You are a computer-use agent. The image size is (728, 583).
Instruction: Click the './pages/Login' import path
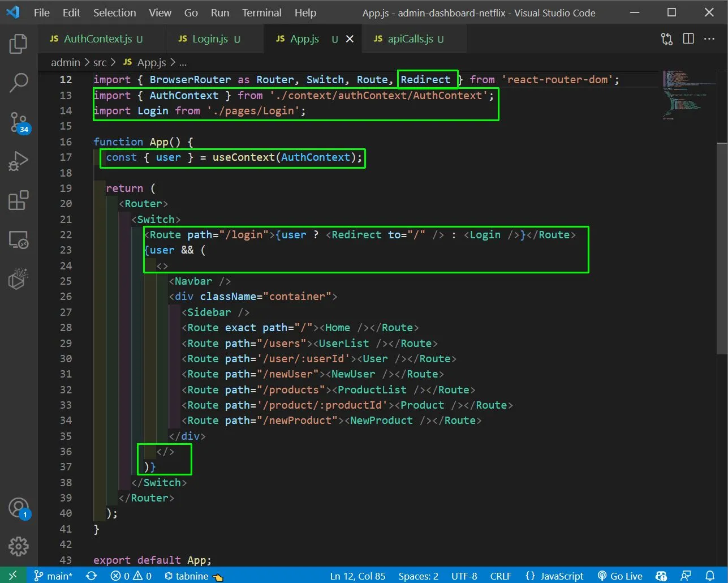(253, 111)
